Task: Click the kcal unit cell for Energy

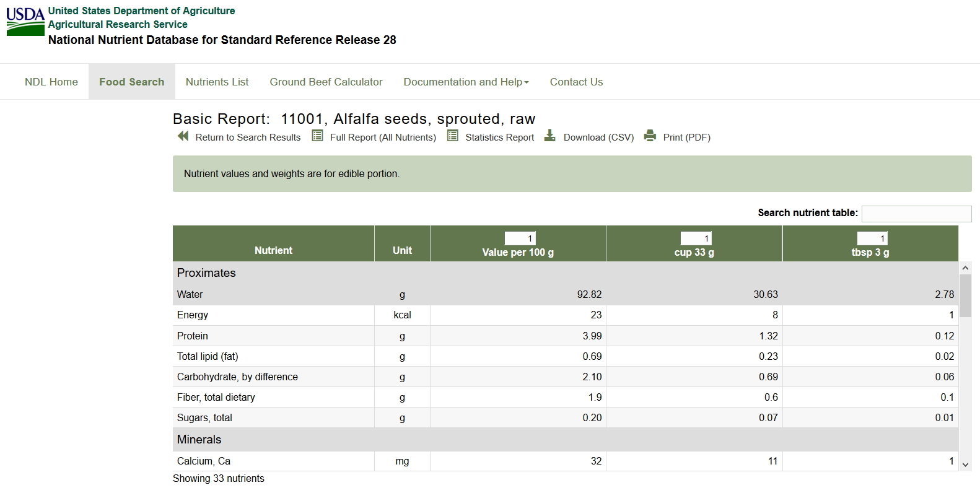Action: click(x=402, y=315)
